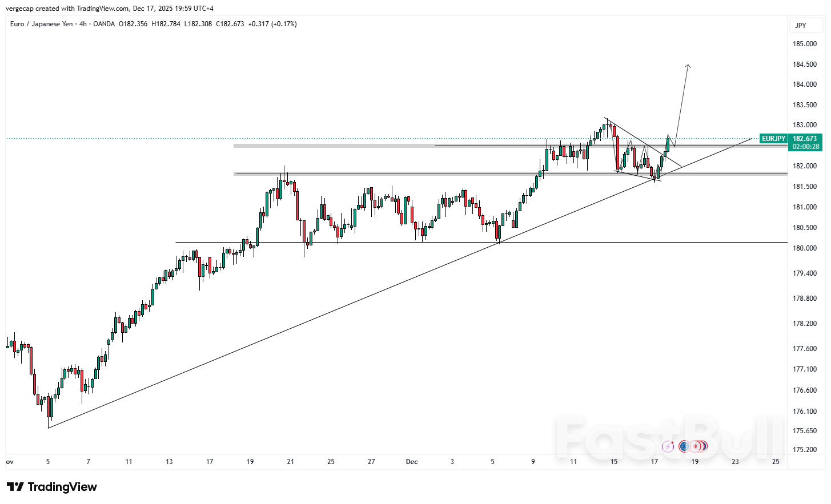The height and width of the screenshot is (504, 831).
Task: Click the 185.000 level on price scale
Action: pos(804,44)
